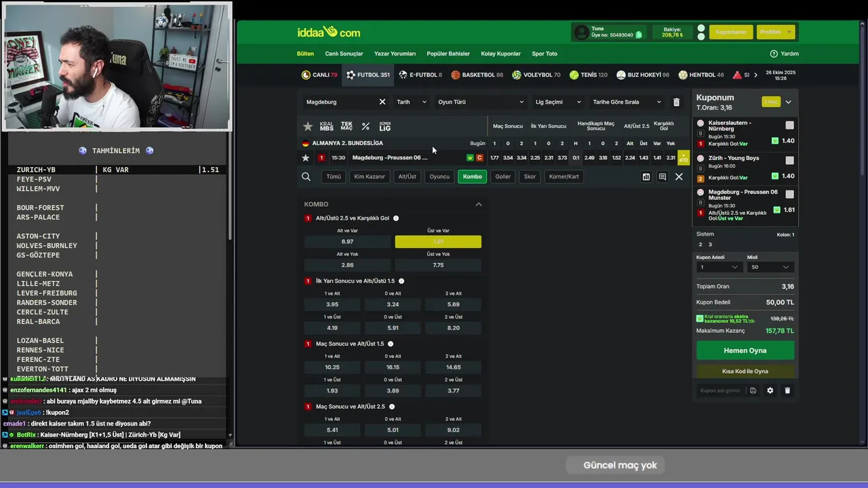Click the chat panel scrollbar down arrow

(x=230, y=435)
